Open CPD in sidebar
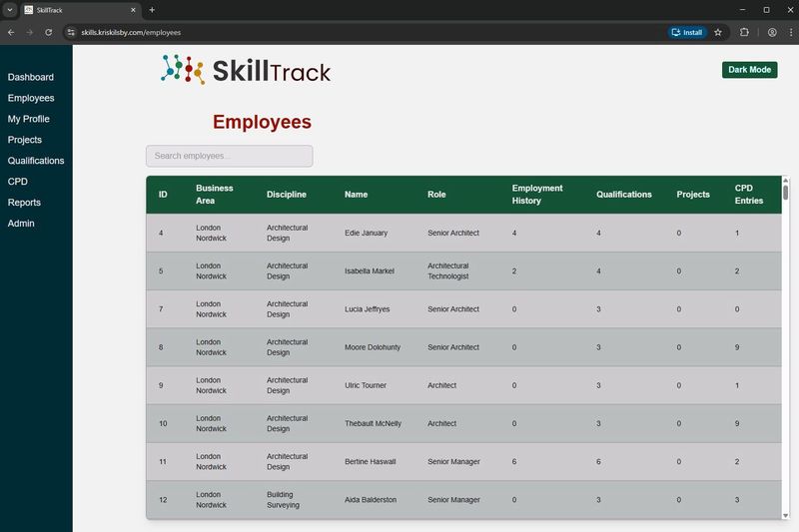Screen dimensions: 799x532 coord(17,182)
